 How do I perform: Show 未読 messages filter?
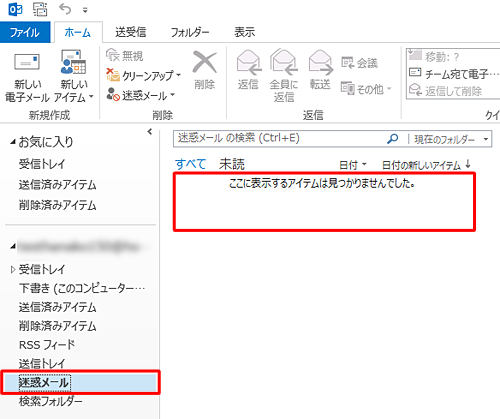click(x=232, y=164)
